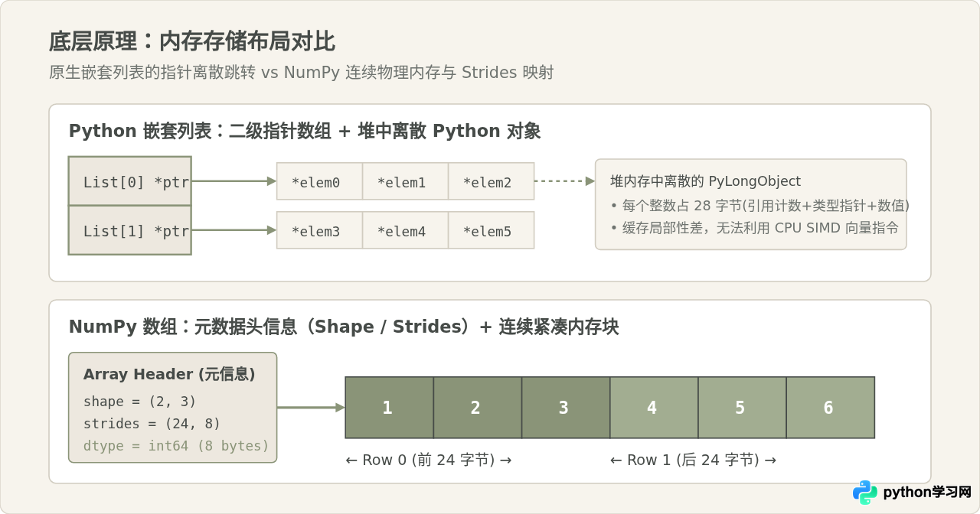Click the Row 0 (前 24 字节) label
This screenshot has height=514, width=980.
429,460
